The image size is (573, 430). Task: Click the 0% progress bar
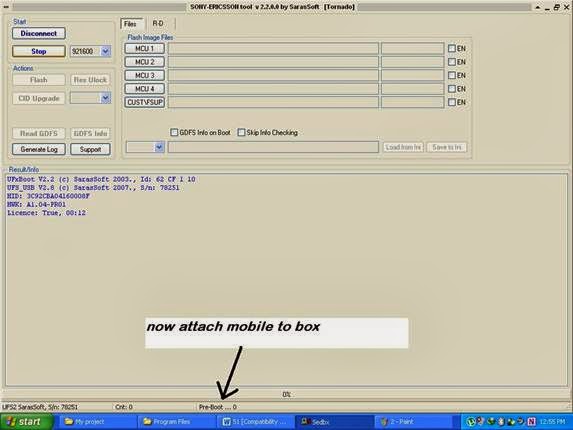286,395
